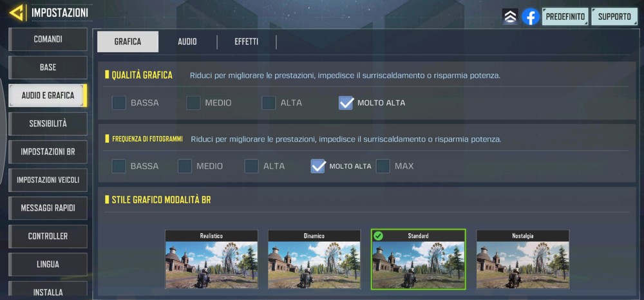The image size is (644, 300).
Task: Click the Predefinito button
Action: (x=565, y=17)
